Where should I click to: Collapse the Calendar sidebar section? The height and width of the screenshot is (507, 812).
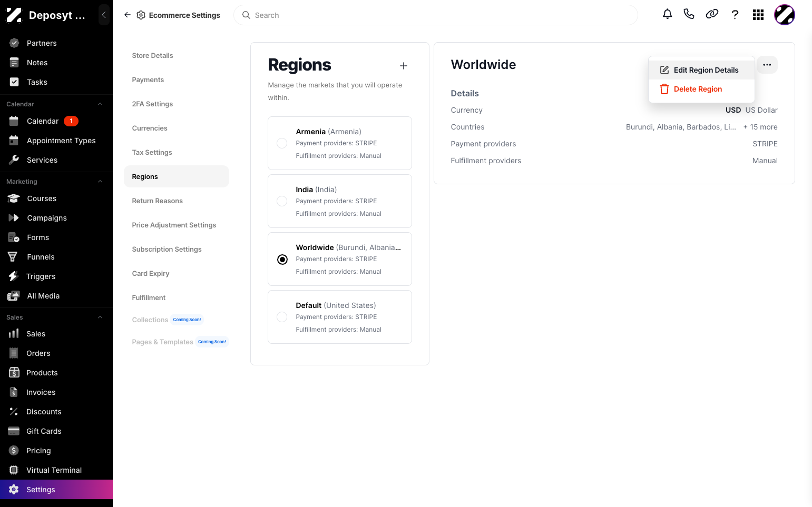pos(100,104)
